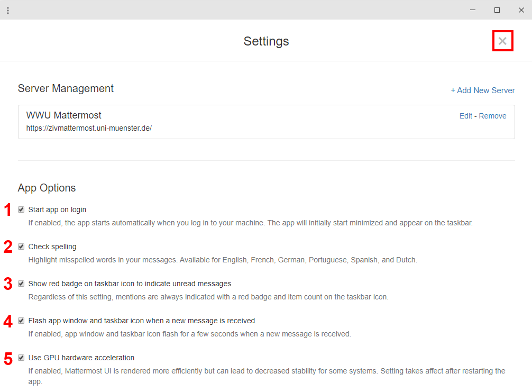
Task: Open the three-dot menu in title bar
Action: 8,10
